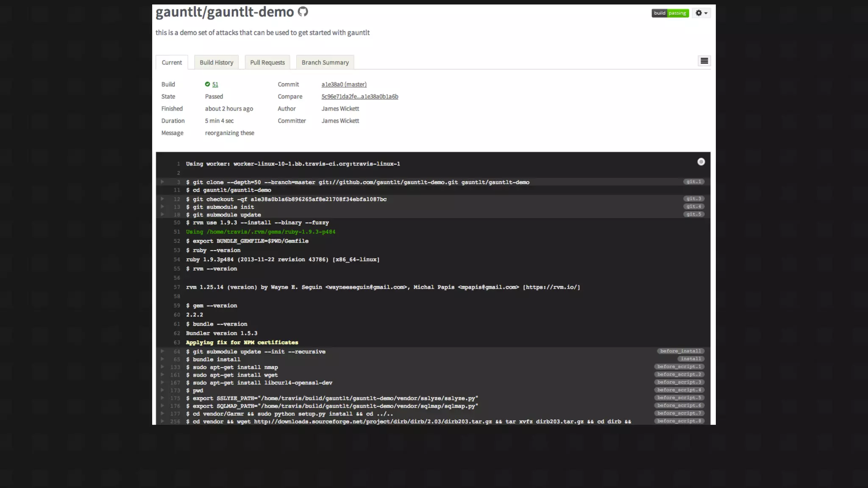This screenshot has height=488, width=868.
Task: Toggle the log tail circle button
Action: [x=701, y=162]
